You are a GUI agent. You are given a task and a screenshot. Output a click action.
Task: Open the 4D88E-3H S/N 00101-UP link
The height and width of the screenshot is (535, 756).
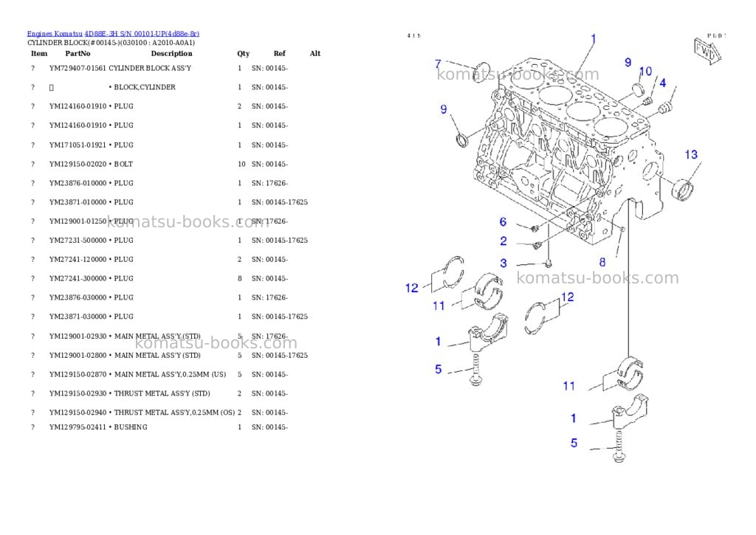click(x=142, y=34)
